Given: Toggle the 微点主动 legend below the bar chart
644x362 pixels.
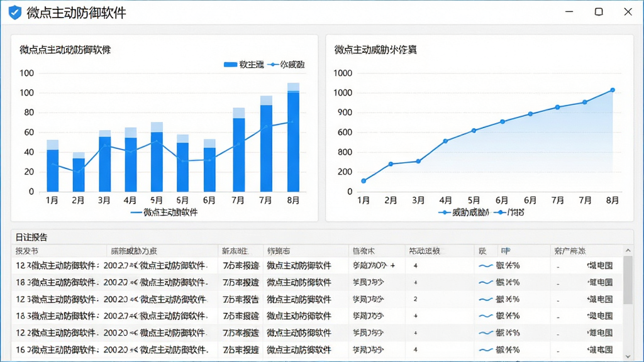Looking at the screenshot, I should tap(164, 212).
